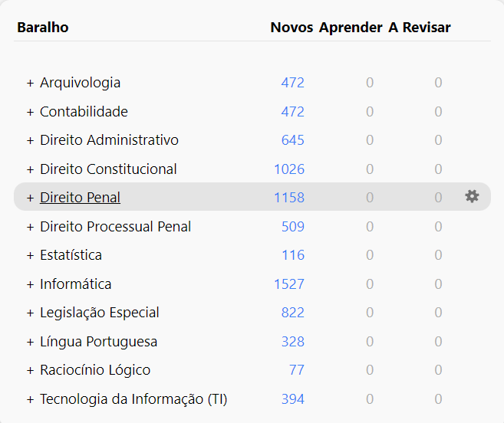Screen dimensions: 504x423
Task: Open Tecnologia da Informação (TI) deck
Action: pyautogui.click(x=133, y=399)
